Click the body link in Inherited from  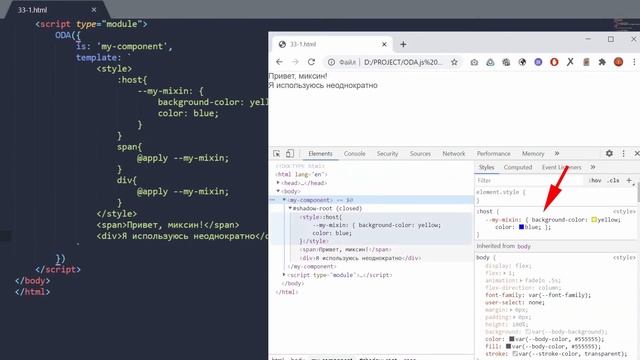coord(524,246)
